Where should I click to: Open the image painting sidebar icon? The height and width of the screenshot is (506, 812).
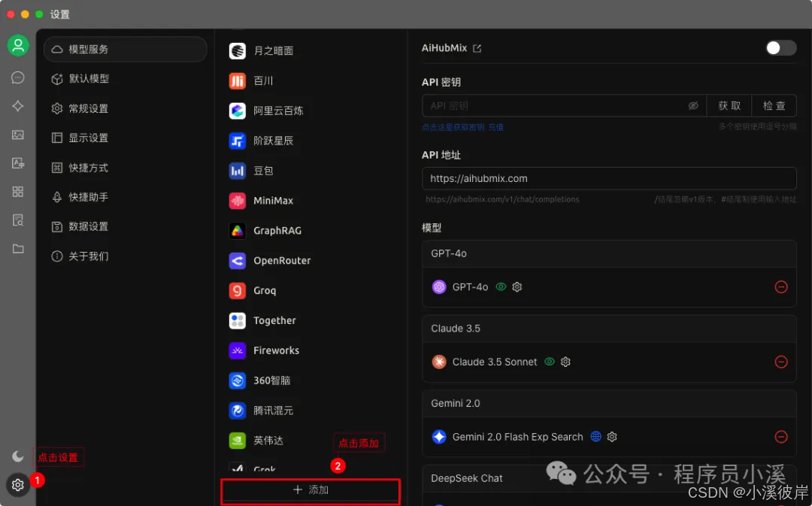click(x=17, y=135)
